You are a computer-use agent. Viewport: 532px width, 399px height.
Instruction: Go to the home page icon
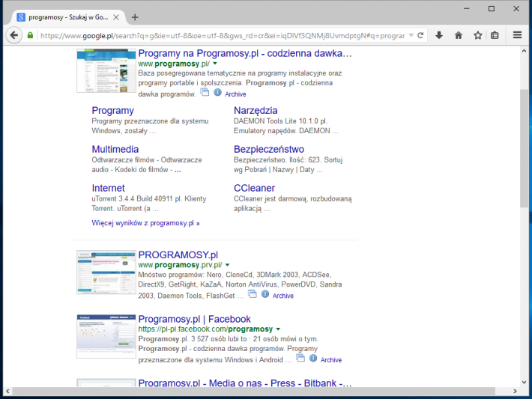point(459,35)
